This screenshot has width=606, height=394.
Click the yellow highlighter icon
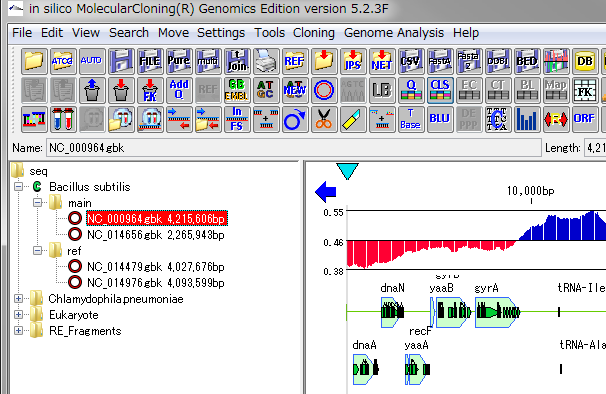click(353, 119)
